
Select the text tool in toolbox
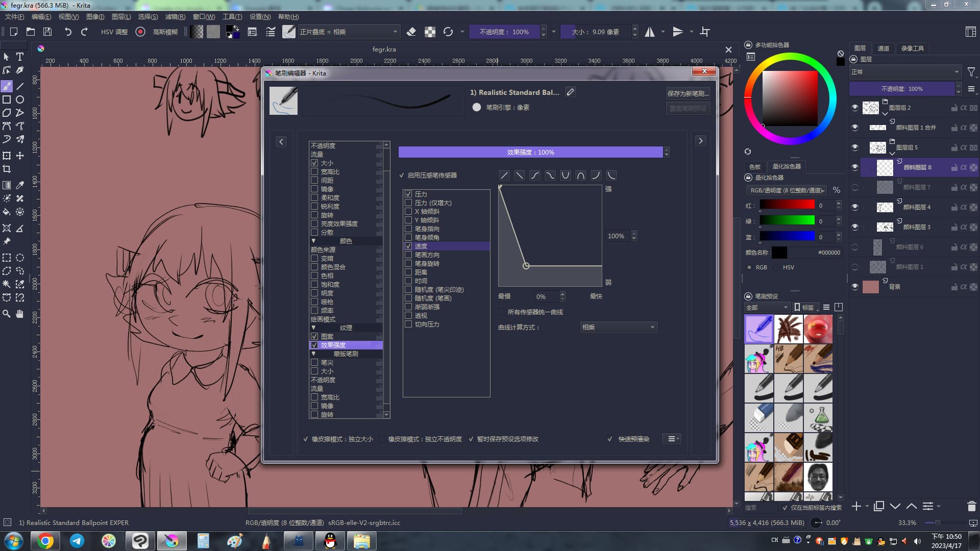click(x=20, y=57)
